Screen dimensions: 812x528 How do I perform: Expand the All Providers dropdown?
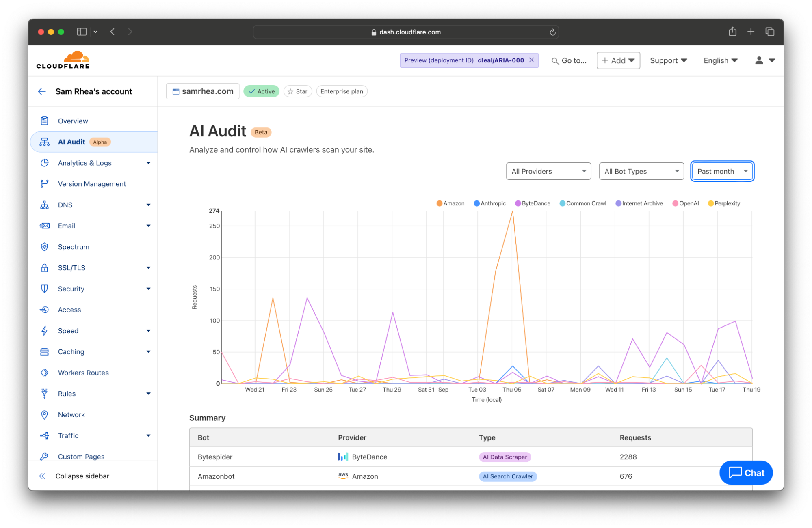548,171
